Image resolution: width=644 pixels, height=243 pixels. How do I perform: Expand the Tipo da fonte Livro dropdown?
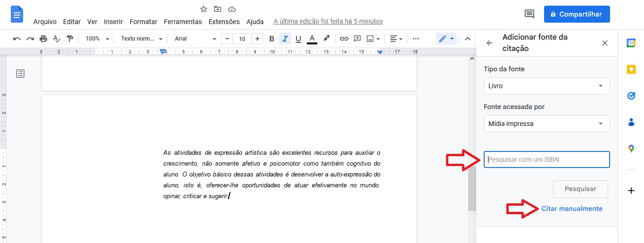pos(546,86)
